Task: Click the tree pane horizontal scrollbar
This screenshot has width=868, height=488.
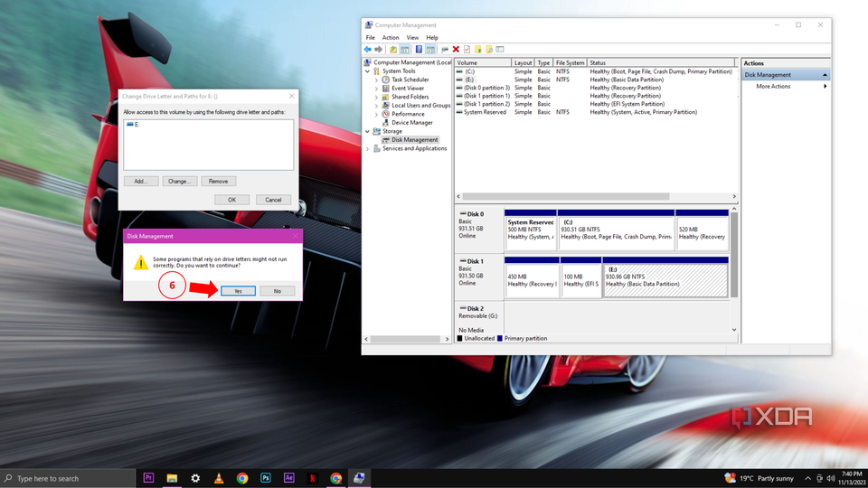Action: pos(406,339)
